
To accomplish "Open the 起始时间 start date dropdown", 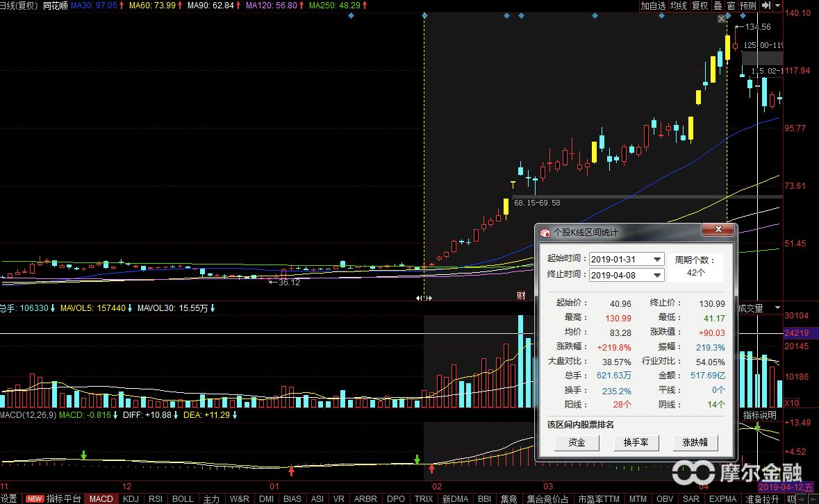I will click(x=656, y=260).
